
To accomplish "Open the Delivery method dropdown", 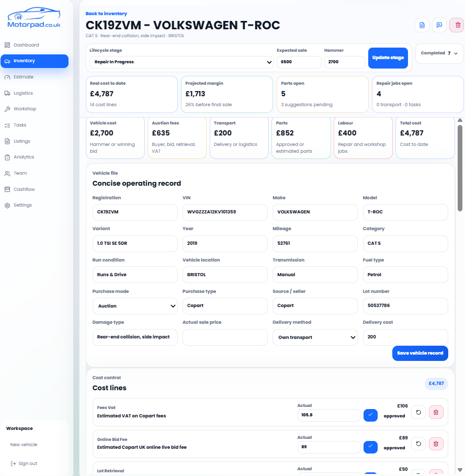I will pyautogui.click(x=315, y=337).
